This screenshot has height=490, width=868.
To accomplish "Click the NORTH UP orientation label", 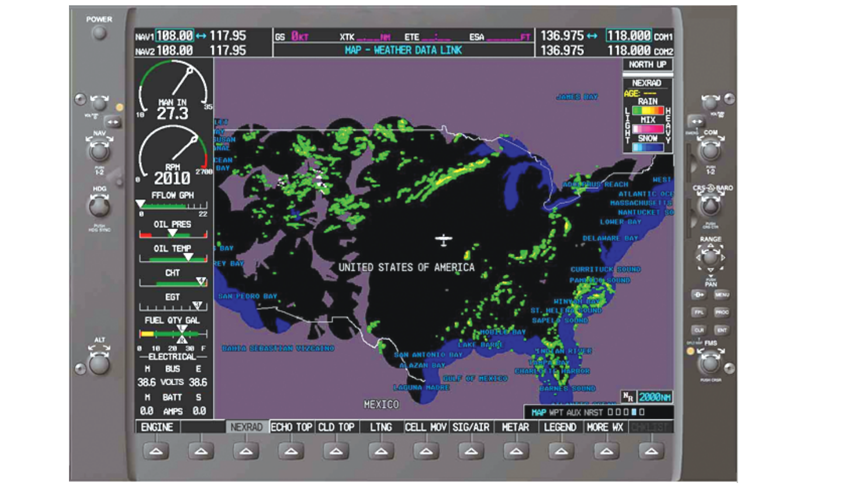I will [648, 64].
